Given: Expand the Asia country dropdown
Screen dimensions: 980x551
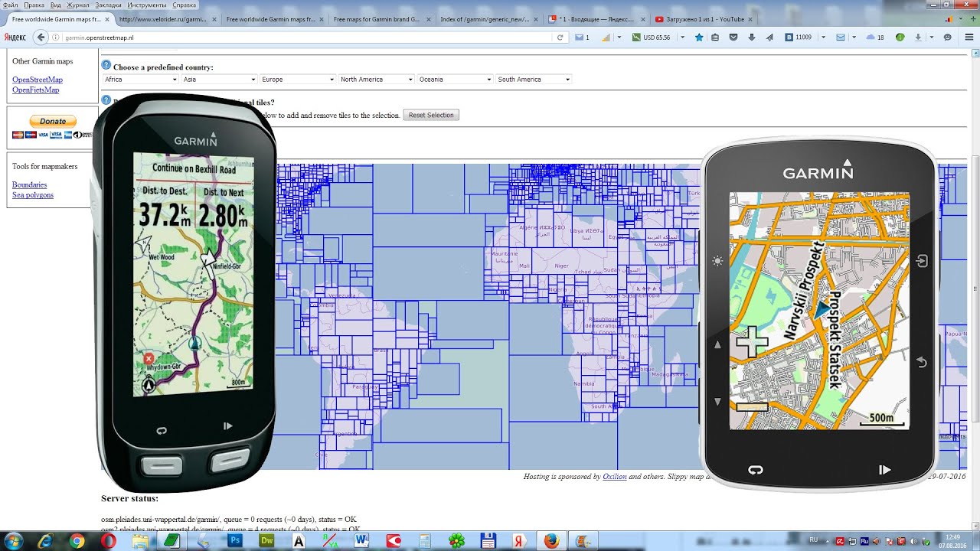Looking at the screenshot, I should pyautogui.click(x=219, y=80).
